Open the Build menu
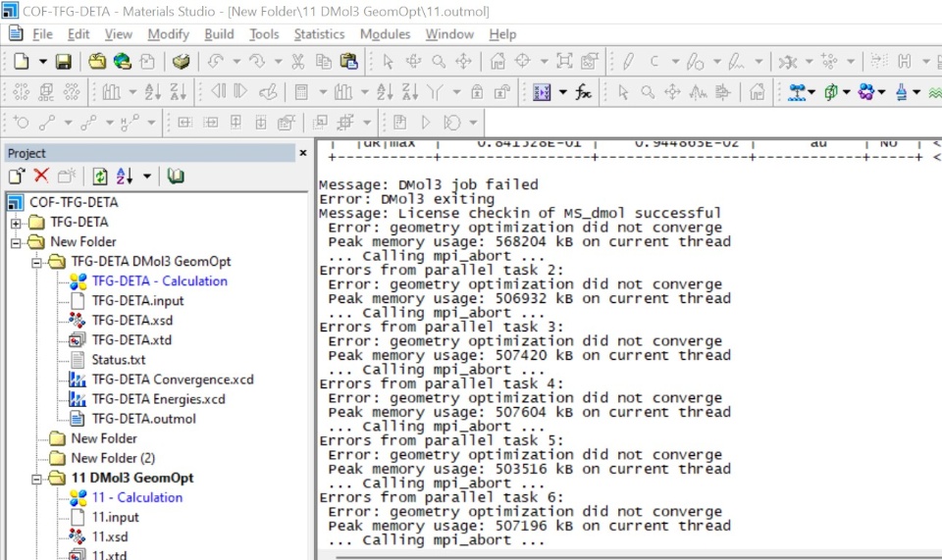The width and height of the screenshot is (942, 560). click(219, 34)
